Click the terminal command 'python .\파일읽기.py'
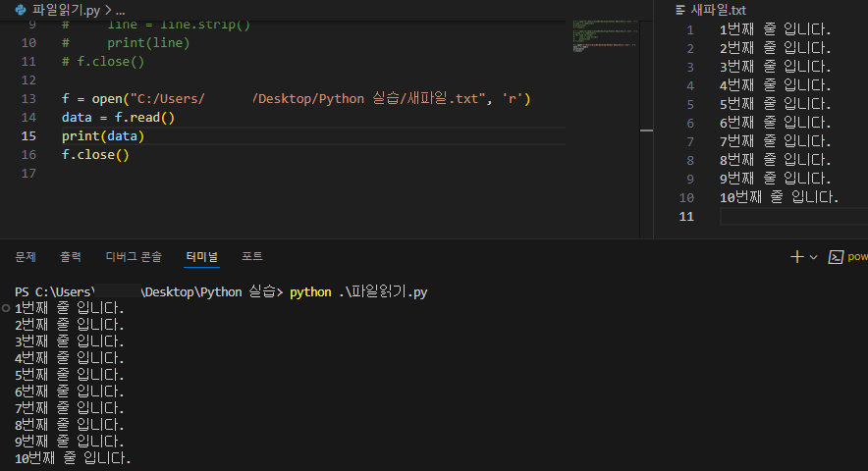Image resolution: width=868 pixels, height=471 pixels. (x=358, y=291)
